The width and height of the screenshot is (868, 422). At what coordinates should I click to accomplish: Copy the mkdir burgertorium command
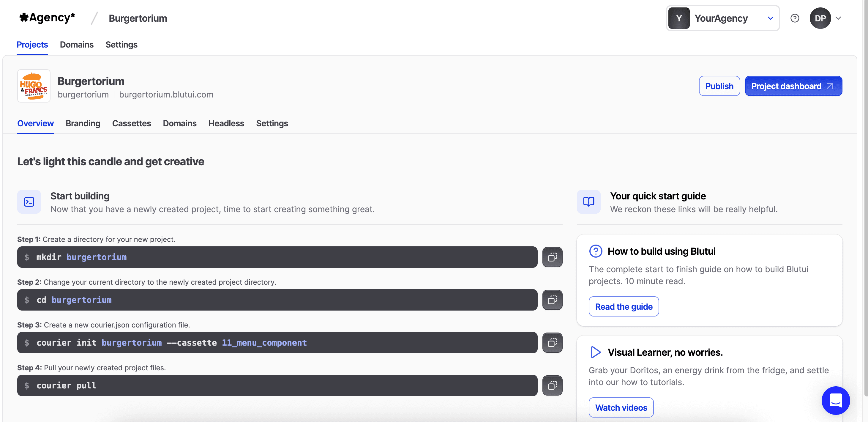(552, 257)
